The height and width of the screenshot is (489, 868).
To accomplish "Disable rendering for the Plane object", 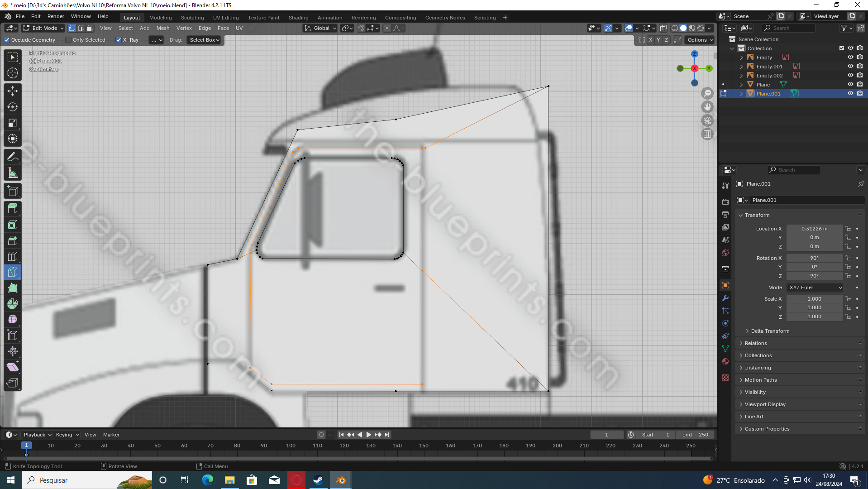I will 859,85.
